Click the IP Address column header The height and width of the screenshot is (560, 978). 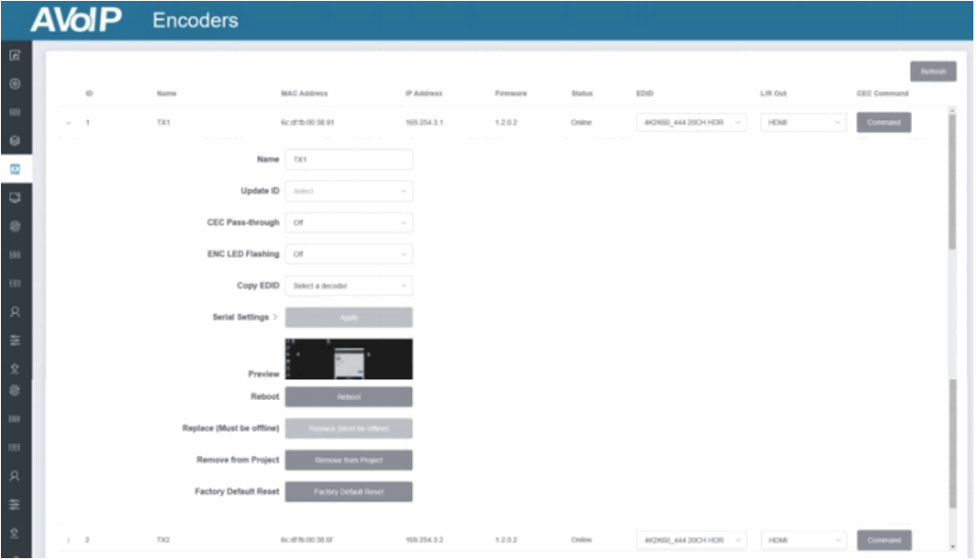click(424, 93)
